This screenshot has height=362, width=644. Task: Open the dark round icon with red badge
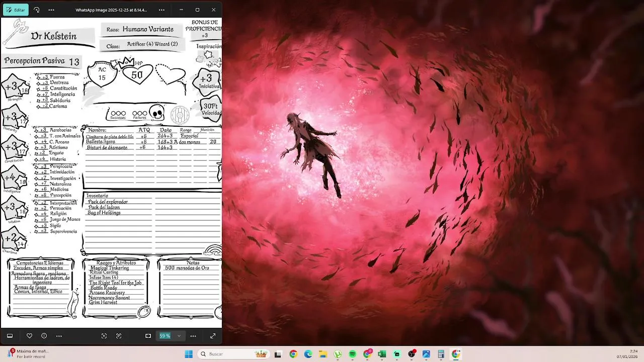click(412, 354)
